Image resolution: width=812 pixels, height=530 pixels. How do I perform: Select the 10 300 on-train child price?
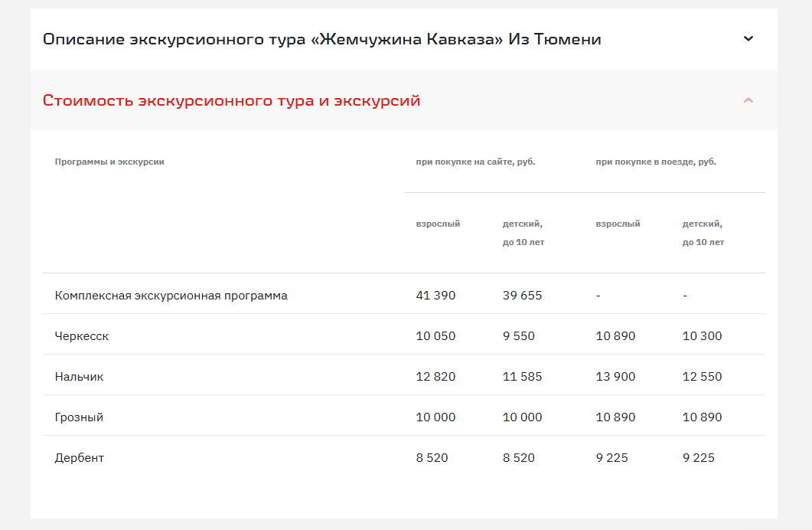(702, 336)
